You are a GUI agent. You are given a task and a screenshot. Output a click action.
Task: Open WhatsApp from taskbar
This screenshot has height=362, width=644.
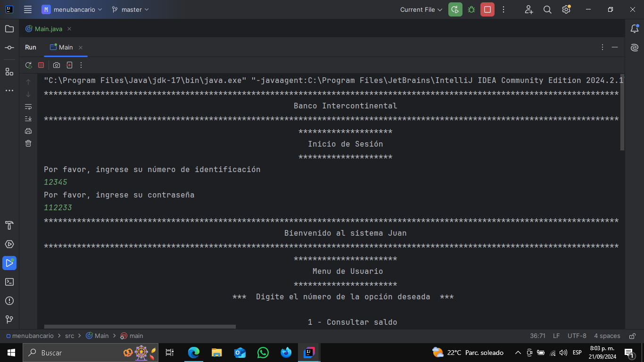click(263, 352)
